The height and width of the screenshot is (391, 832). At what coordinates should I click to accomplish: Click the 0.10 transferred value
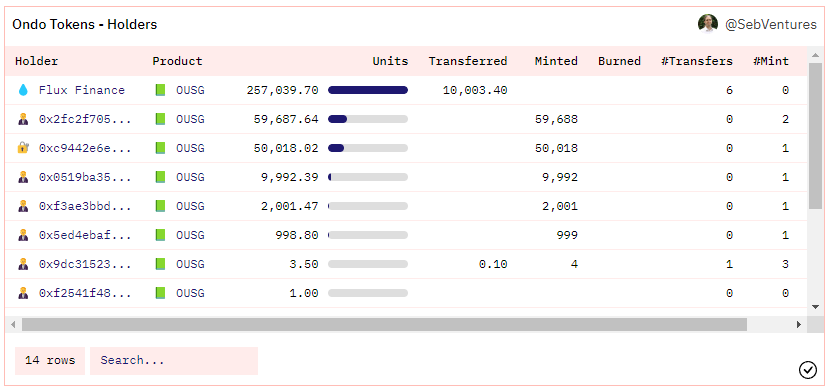click(493, 264)
